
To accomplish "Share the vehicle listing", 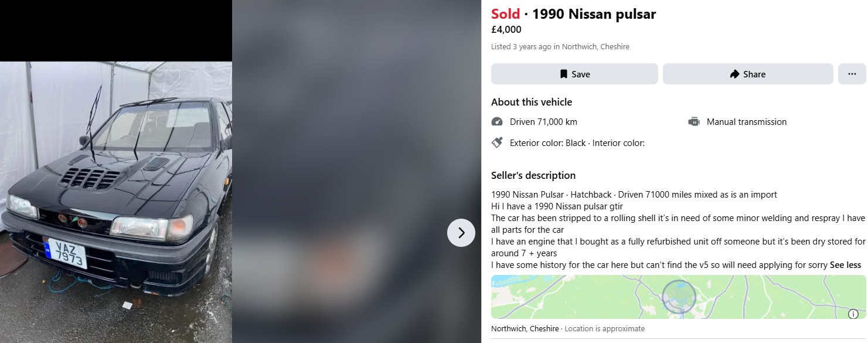I will pyautogui.click(x=748, y=74).
